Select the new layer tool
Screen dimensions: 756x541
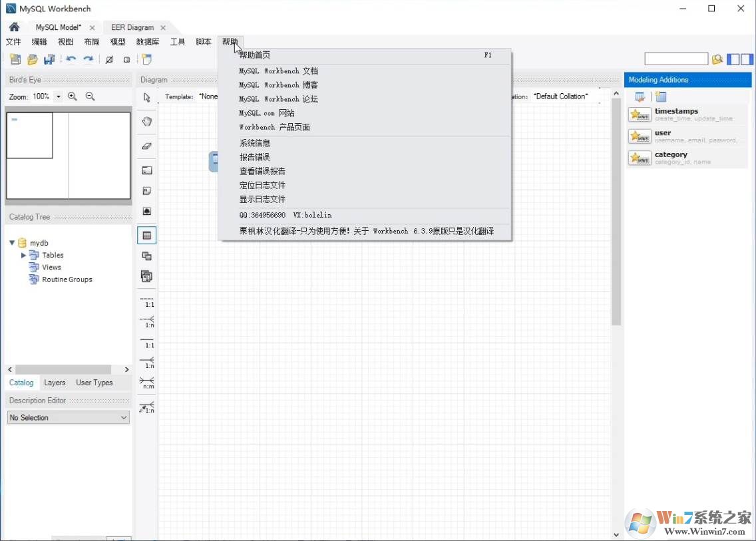[x=146, y=170]
